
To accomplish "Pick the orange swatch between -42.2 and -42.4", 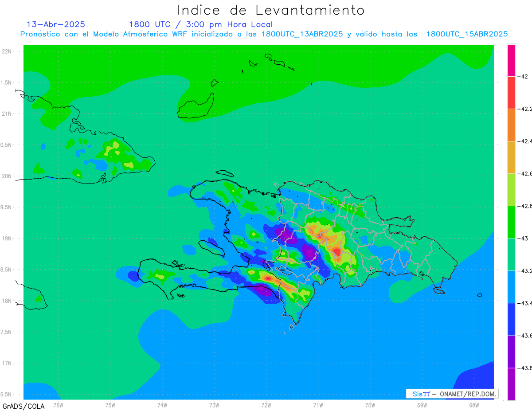I will tap(511, 125).
